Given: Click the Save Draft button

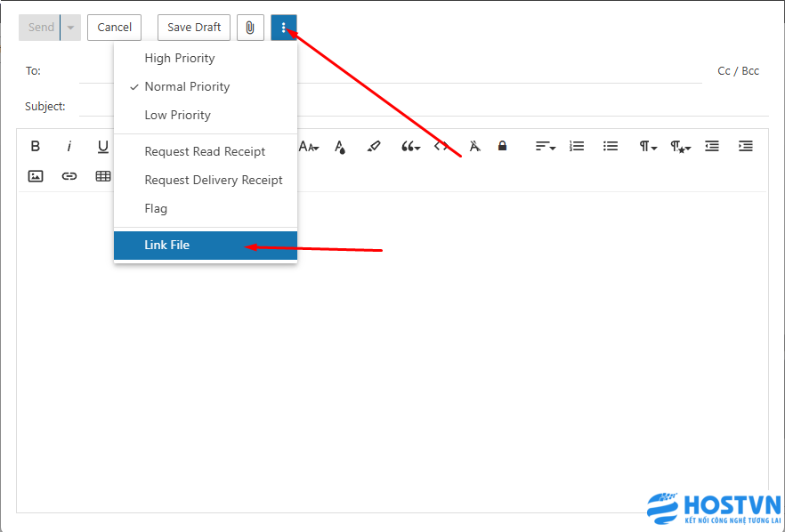Looking at the screenshot, I should (194, 28).
